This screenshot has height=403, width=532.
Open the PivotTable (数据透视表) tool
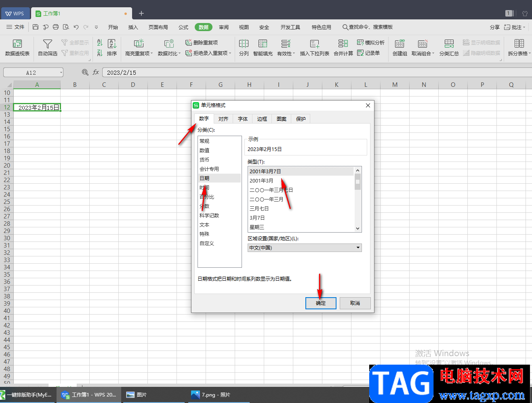17,48
